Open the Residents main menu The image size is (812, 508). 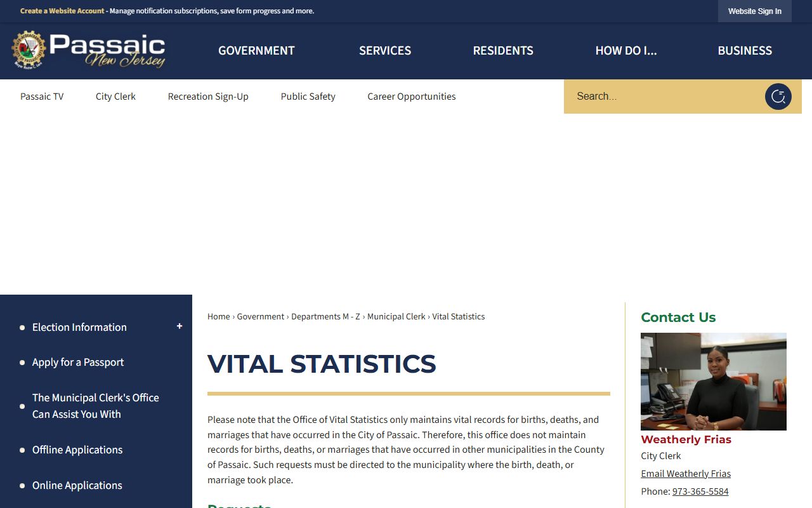[503, 51]
